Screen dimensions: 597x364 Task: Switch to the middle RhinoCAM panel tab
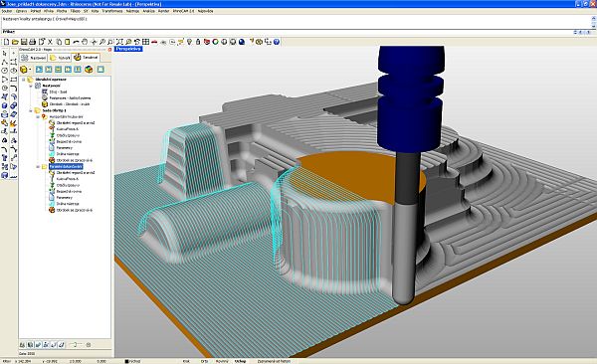click(60, 58)
